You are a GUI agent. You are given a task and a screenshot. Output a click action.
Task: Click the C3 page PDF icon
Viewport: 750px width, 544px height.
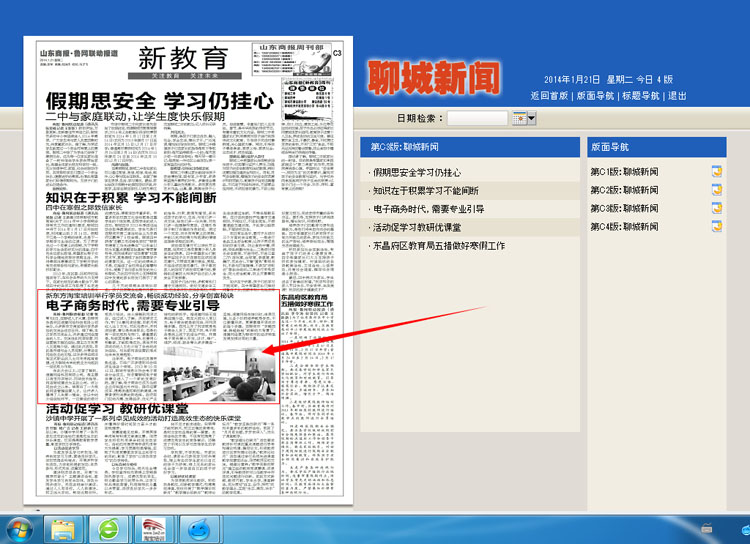(716, 208)
